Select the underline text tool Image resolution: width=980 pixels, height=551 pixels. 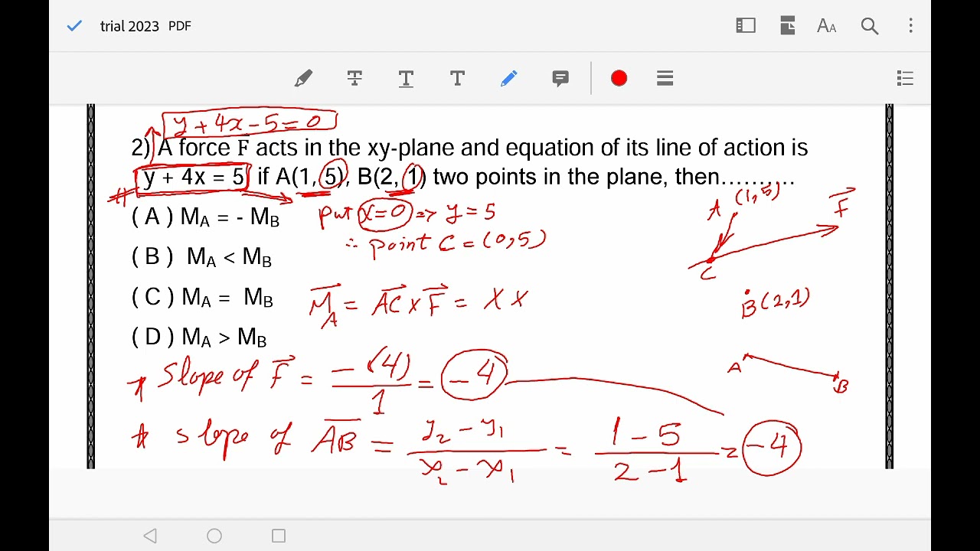pos(406,78)
